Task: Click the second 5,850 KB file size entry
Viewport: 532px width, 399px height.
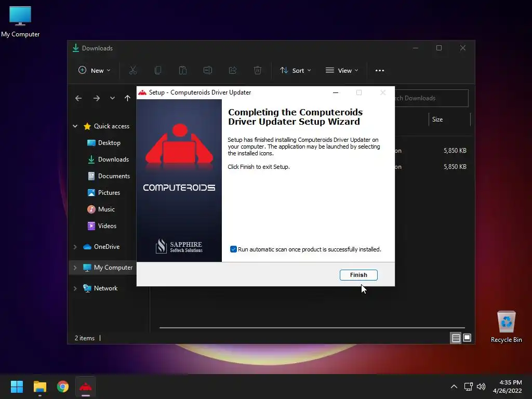Action: (455, 167)
